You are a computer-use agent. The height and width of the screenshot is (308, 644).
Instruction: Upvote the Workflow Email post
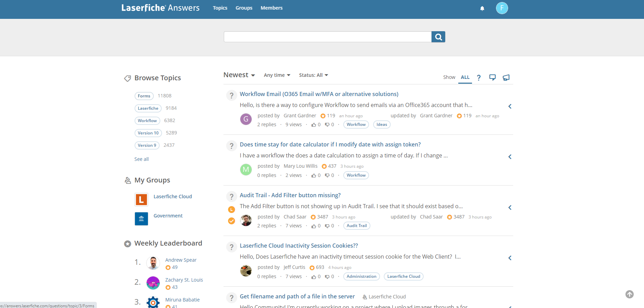tap(314, 125)
